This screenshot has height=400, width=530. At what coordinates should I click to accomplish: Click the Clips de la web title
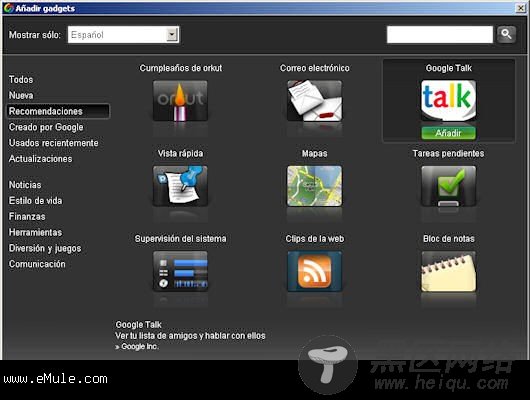(x=315, y=239)
